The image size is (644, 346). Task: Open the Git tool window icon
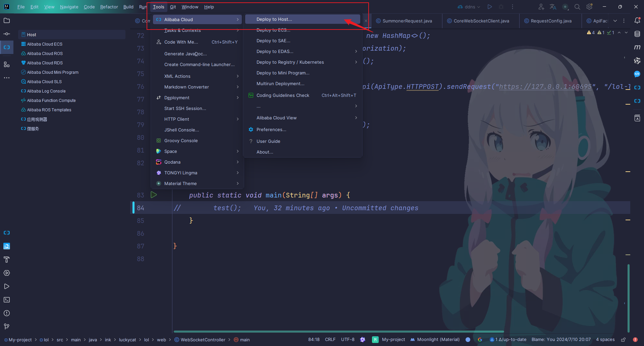7,327
